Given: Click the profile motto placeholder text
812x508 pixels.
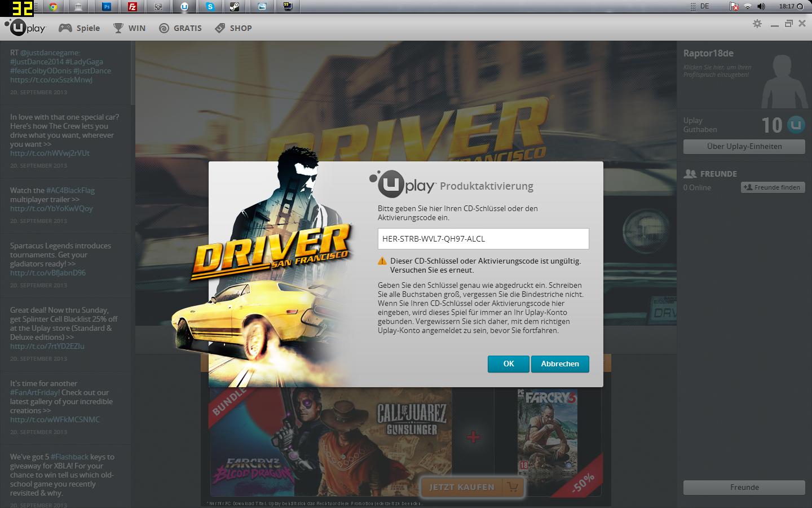Looking at the screenshot, I should click(x=717, y=71).
